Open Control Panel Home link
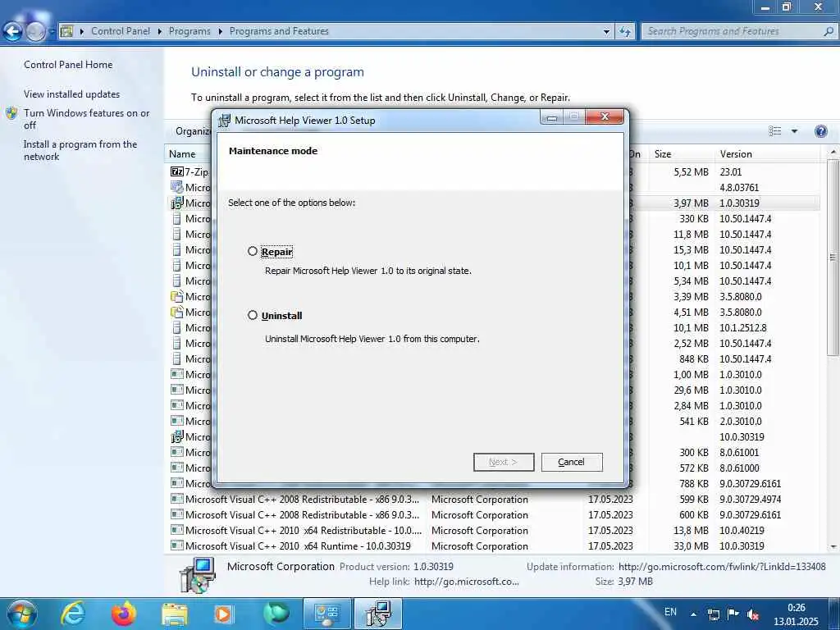The width and height of the screenshot is (840, 630). click(68, 64)
